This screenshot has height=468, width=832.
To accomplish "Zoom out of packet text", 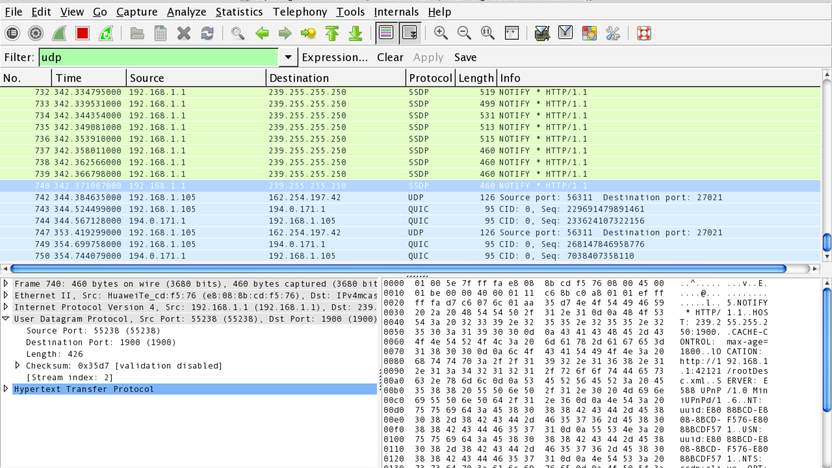I will point(464,33).
